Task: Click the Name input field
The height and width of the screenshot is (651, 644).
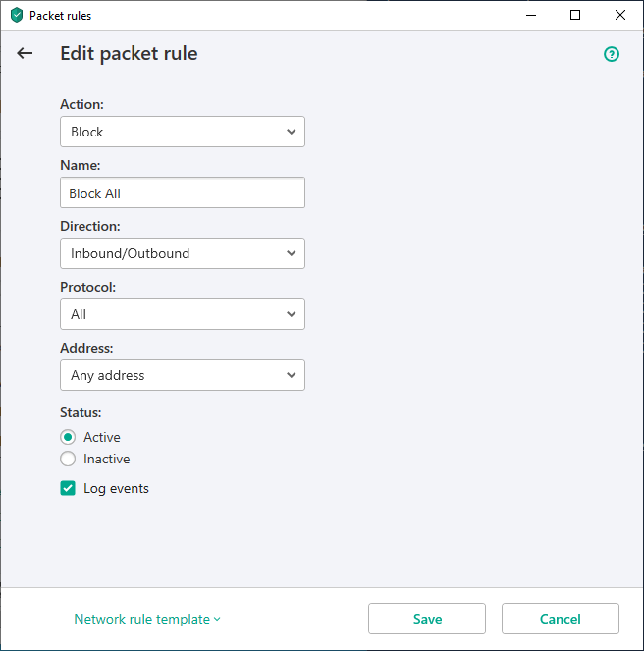Action: pos(182,193)
